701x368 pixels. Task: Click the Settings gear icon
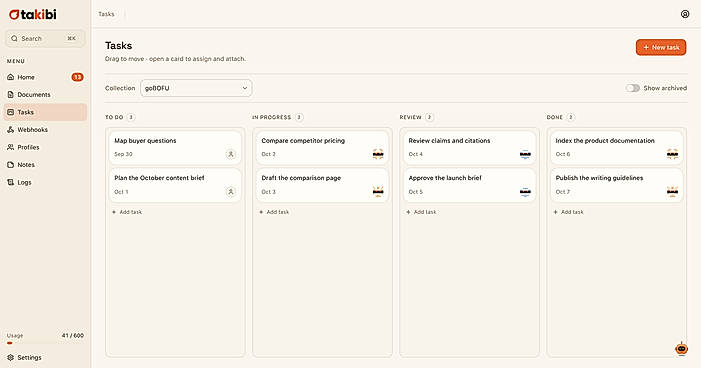pyautogui.click(x=11, y=357)
